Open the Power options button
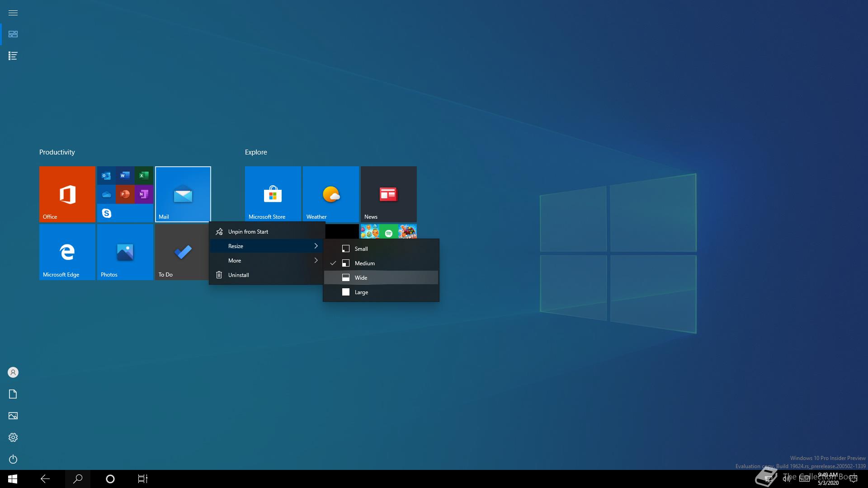 pos(13,459)
